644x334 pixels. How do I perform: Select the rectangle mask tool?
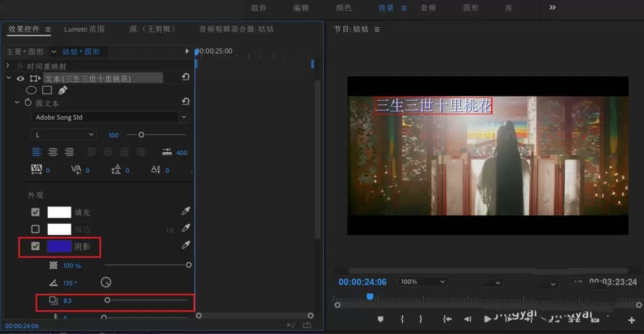[47, 90]
